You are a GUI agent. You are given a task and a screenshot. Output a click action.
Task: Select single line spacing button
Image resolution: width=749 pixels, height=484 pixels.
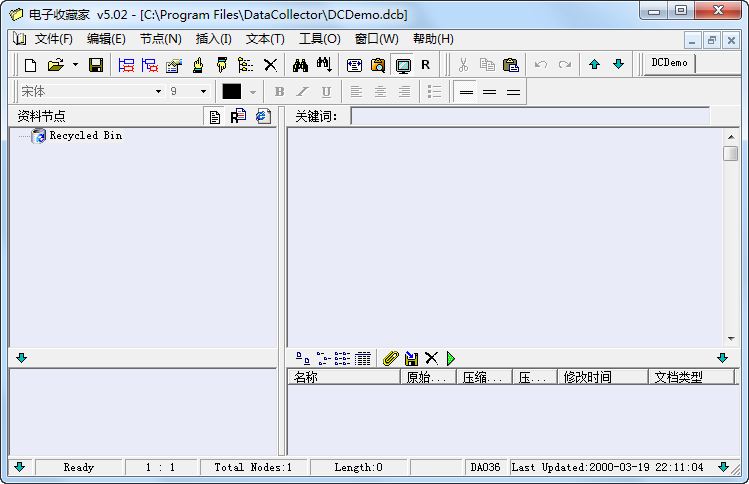pyautogui.click(x=466, y=92)
